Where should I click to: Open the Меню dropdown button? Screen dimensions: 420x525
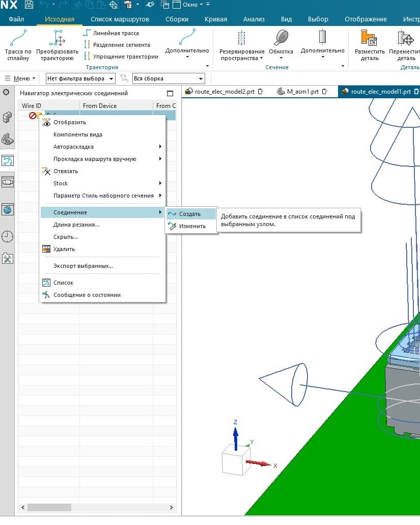click(x=20, y=78)
